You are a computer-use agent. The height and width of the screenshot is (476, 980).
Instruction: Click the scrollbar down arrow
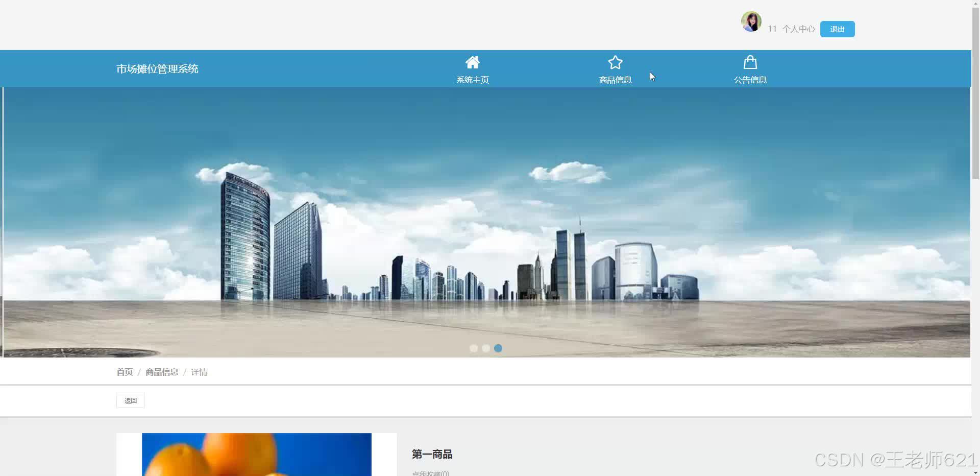(975, 472)
